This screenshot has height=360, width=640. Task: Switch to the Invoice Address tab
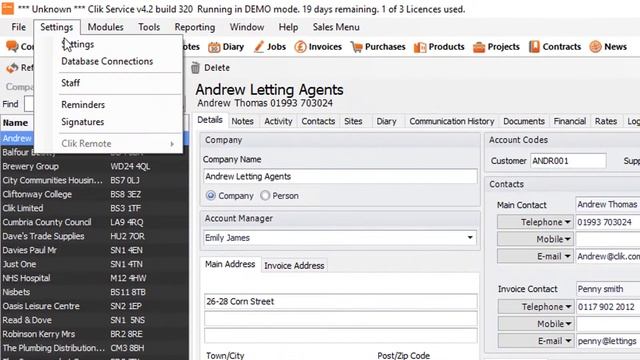pyautogui.click(x=294, y=265)
